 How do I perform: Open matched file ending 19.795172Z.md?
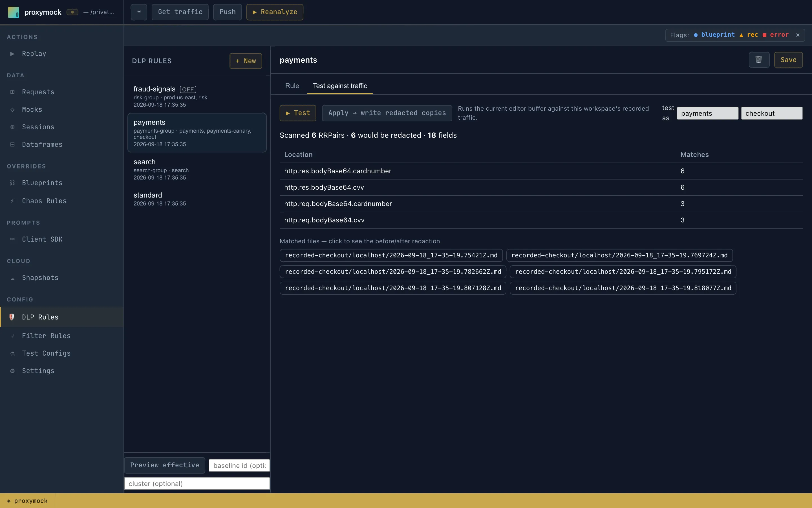[x=623, y=272]
